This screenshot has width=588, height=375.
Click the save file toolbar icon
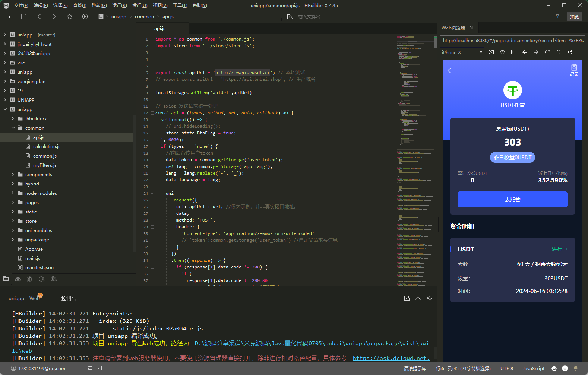[x=24, y=16]
